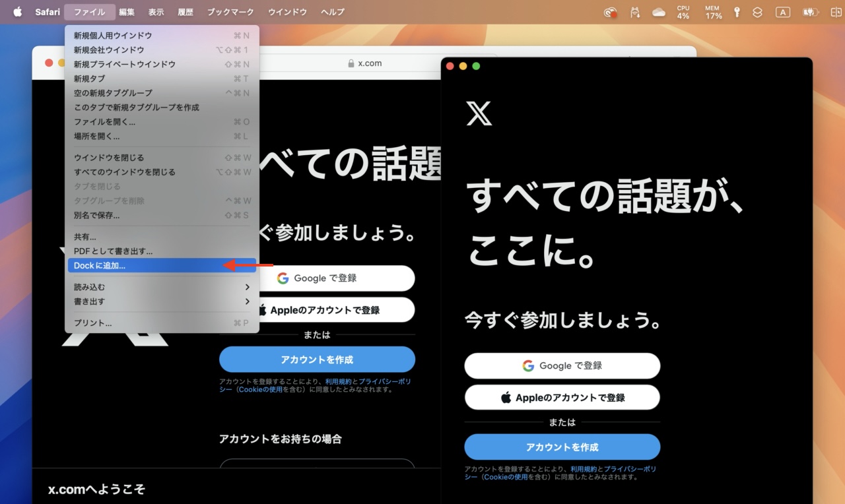
Task: Open the Apple menu
Action: (x=17, y=12)
